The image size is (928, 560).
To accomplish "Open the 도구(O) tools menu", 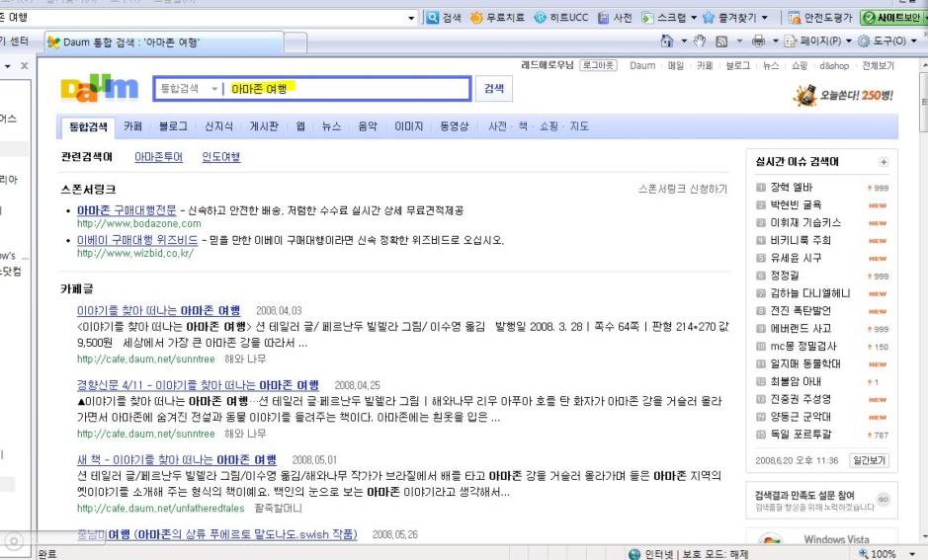I will [886, 40].
